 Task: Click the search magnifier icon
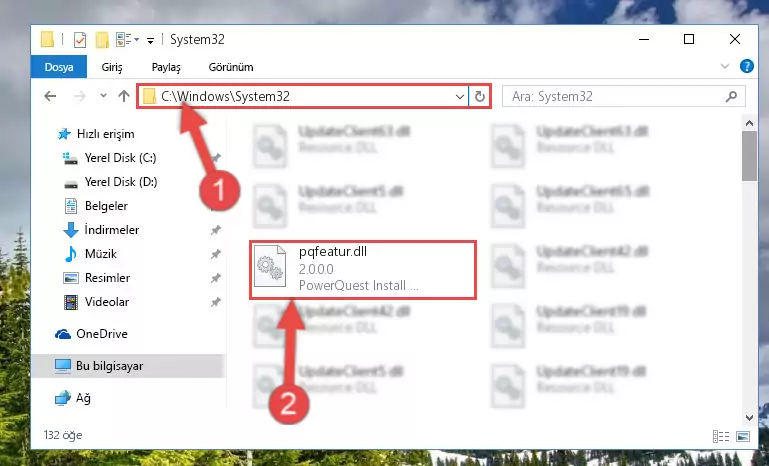click(x=731, y=96)
